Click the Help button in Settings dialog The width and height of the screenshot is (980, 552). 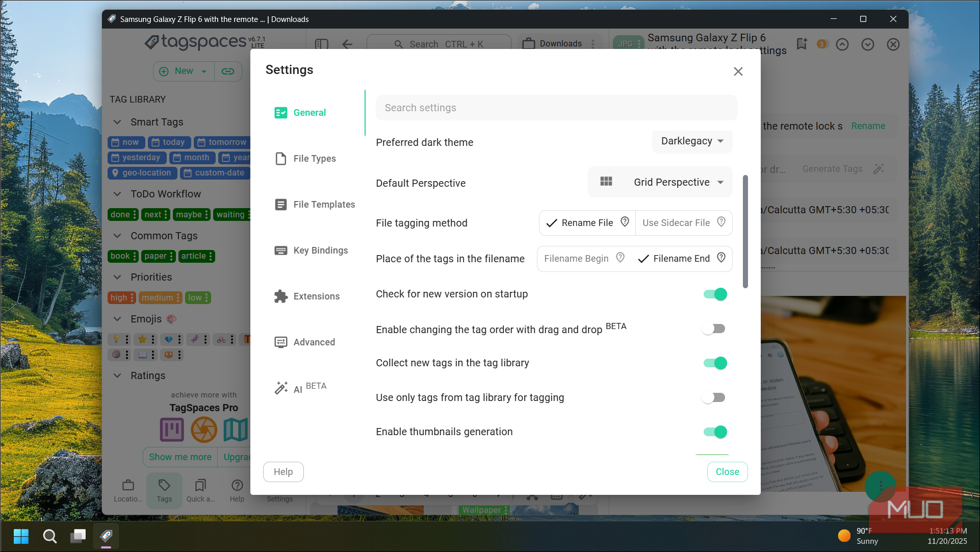[283, 472]
